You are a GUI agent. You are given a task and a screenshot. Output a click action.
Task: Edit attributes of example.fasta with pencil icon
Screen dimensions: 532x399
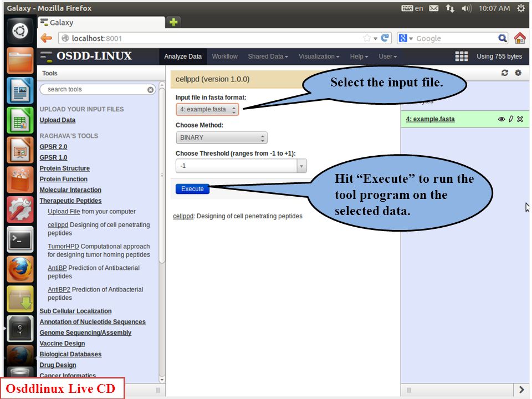coord(511,119)
